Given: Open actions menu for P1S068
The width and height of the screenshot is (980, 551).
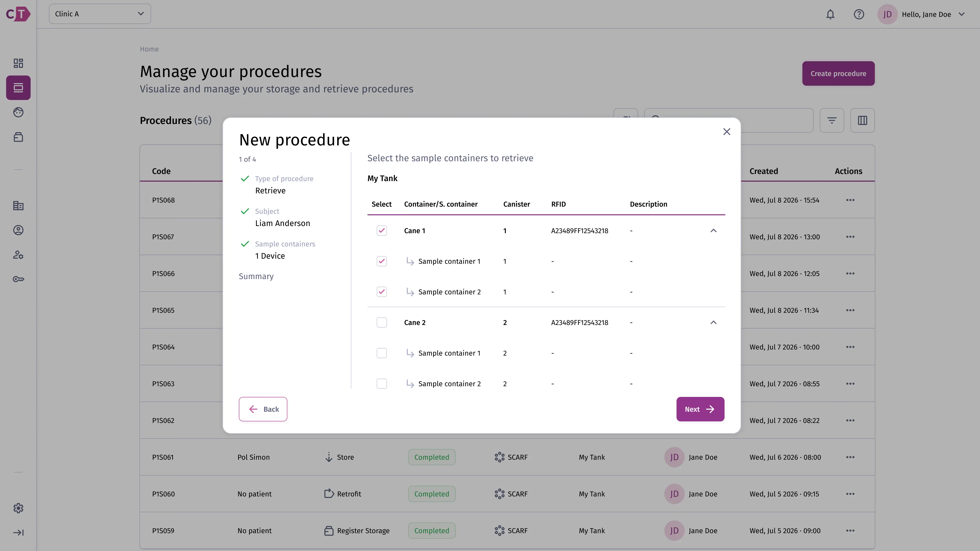Looking at the screenshot, I should tap(850, 200).
